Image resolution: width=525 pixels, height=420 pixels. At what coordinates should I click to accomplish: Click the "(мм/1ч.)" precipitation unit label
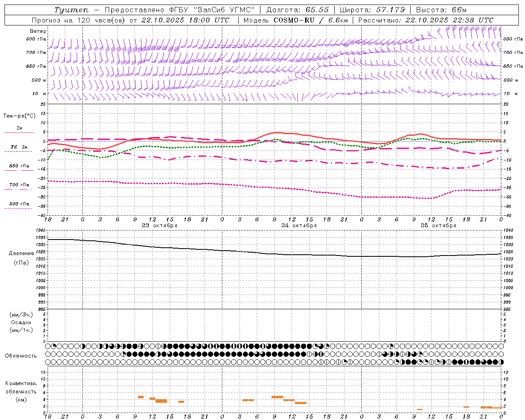click(21, 330)
